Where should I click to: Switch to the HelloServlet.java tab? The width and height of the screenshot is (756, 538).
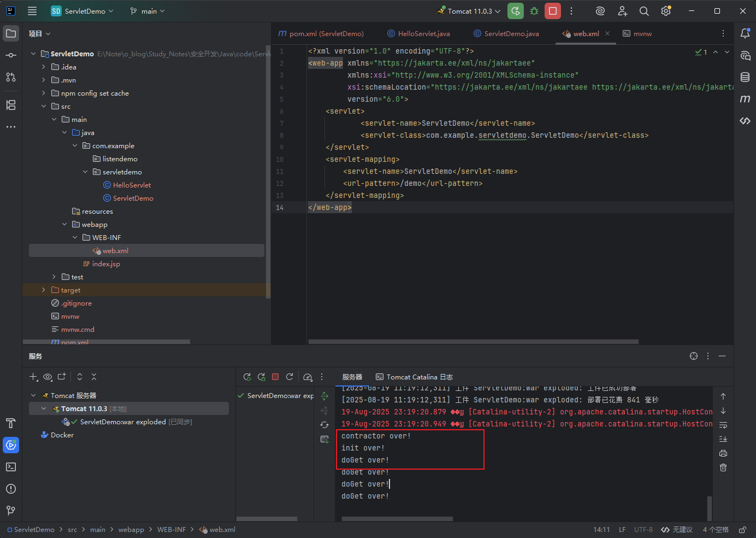[418, 33]
